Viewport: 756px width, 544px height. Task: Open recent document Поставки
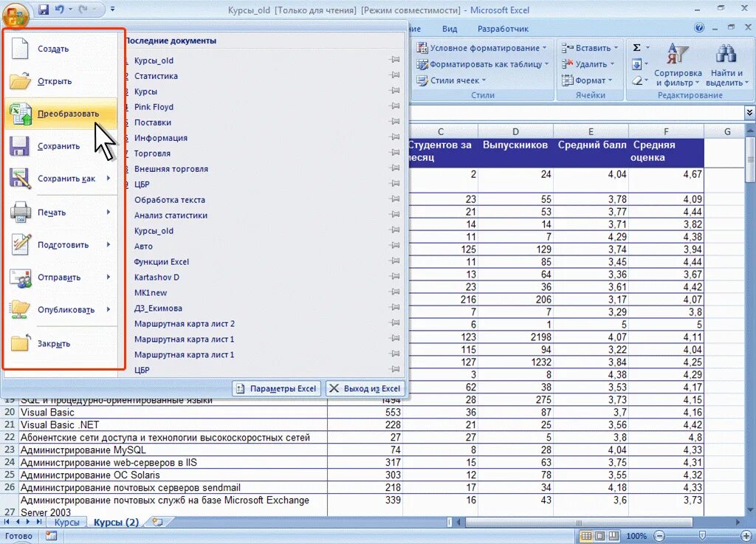152,123
